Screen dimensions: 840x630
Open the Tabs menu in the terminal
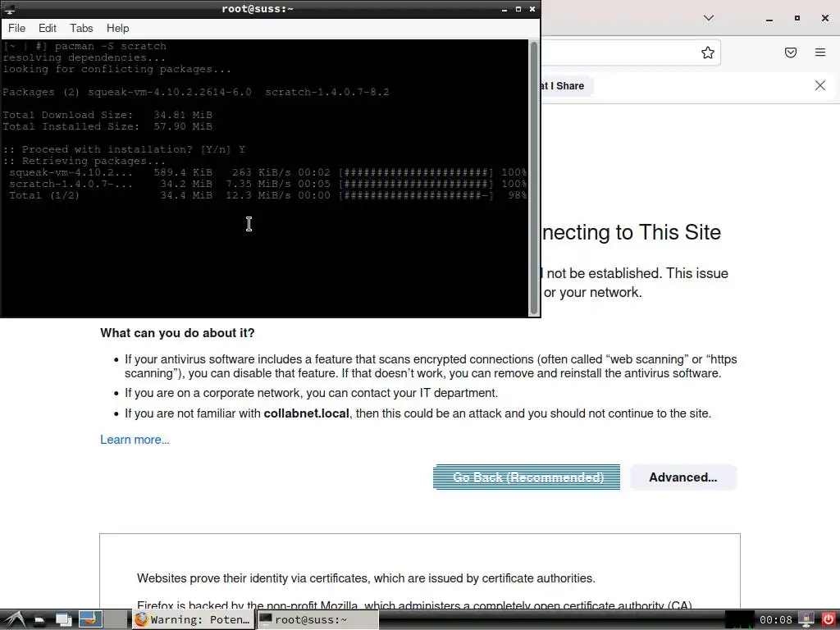[x=81, y=29]
